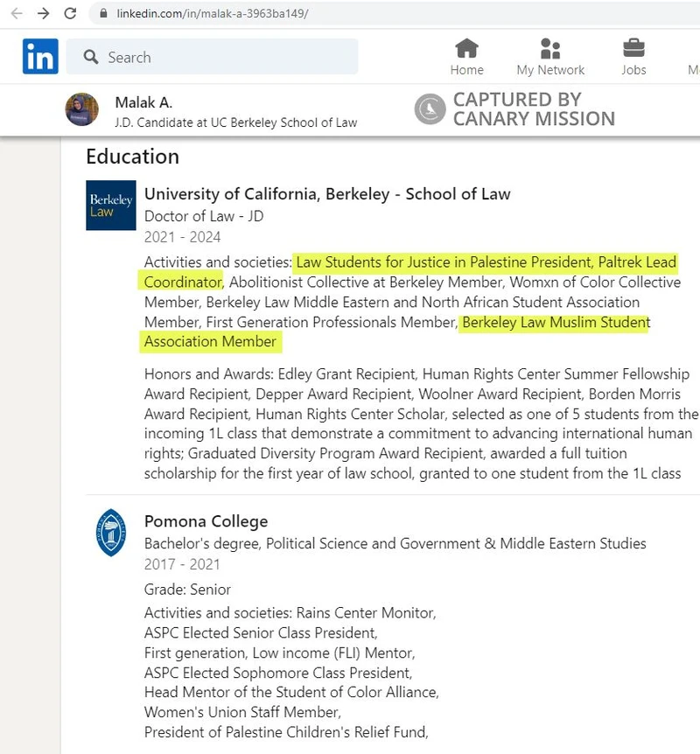Click Head Mentor of the Student of Color Alliance
Screen dimensions: 700x754
[x=291, y=693]
